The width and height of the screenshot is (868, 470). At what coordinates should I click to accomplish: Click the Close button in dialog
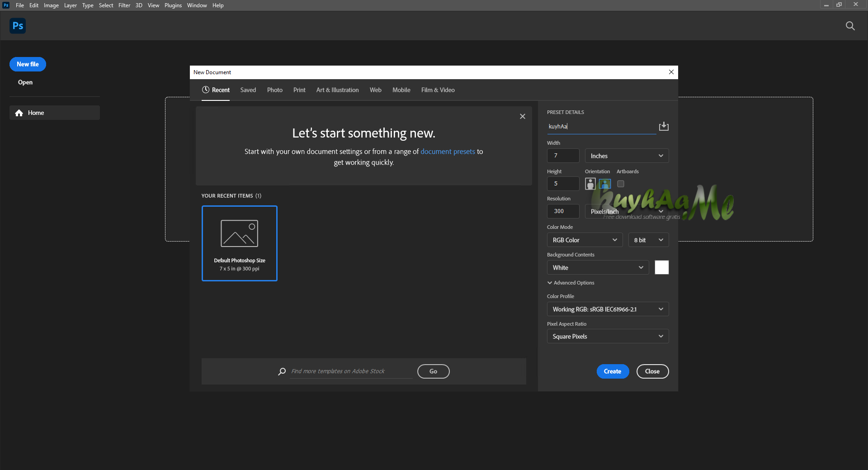click(x=652, y=371)
